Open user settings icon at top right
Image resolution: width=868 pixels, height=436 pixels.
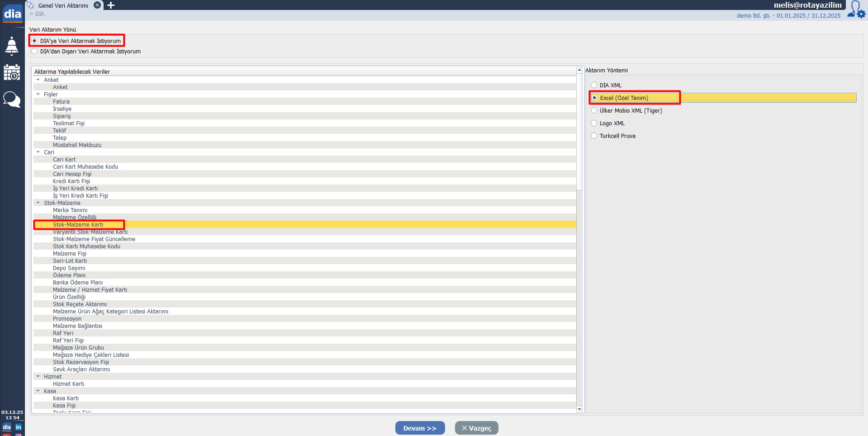pos(856,9)
